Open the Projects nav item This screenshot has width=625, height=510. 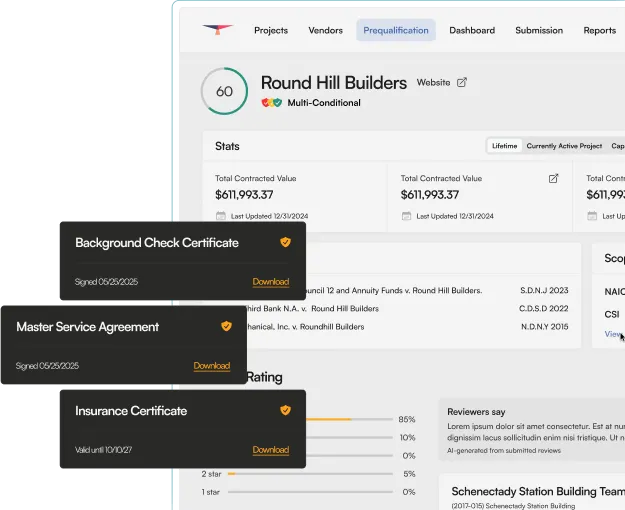click(271, 30)
